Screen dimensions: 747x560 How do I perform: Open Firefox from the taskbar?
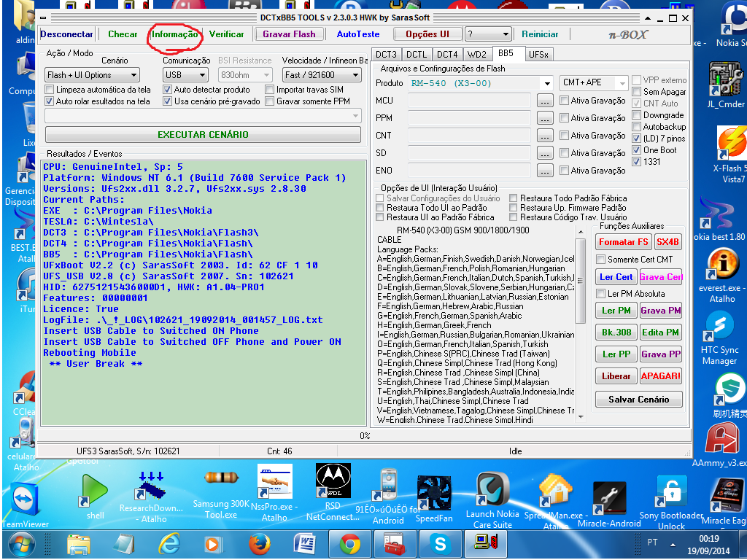tap(260, 544)
